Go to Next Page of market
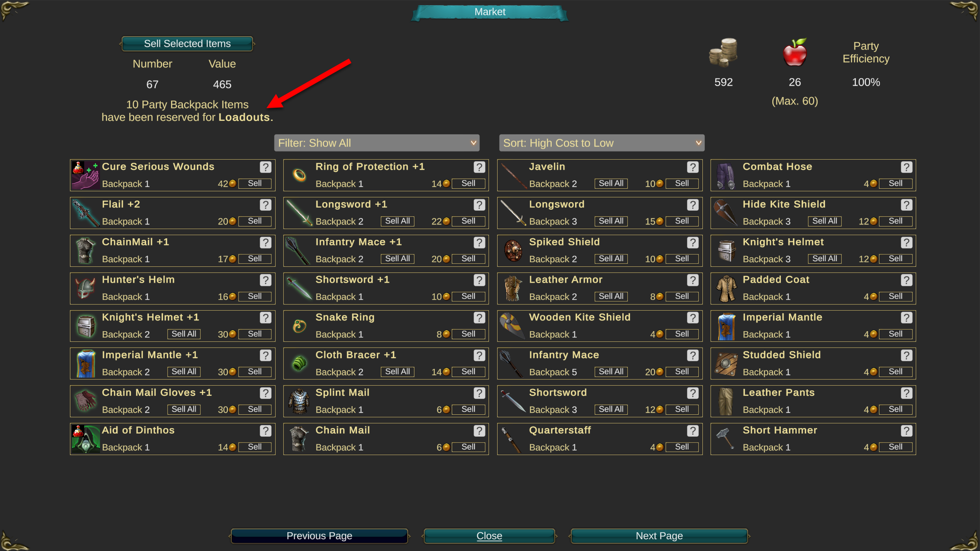The image size is (980, 551). click(659, 536)
